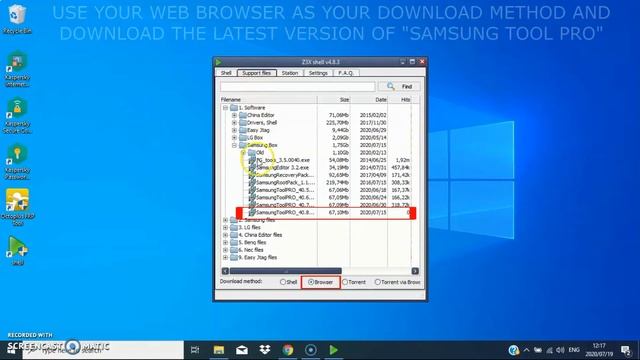Open the volume control in tray

click(560, 350)
